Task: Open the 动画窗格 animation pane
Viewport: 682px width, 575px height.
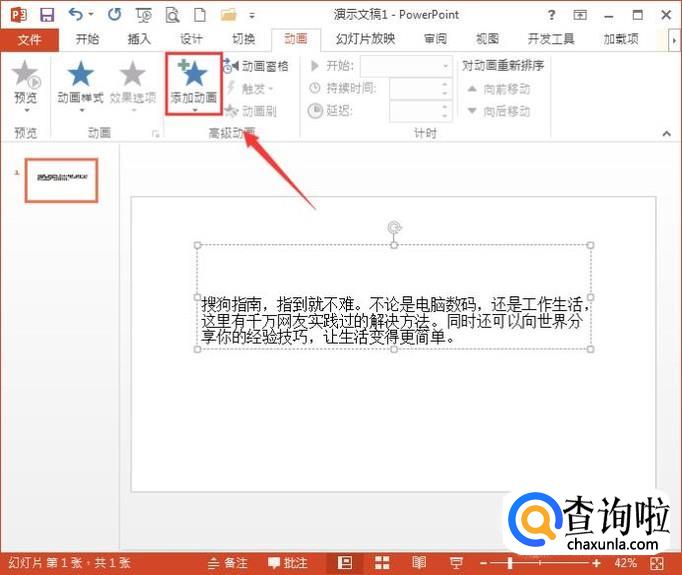Action: (x=256, y=66)
